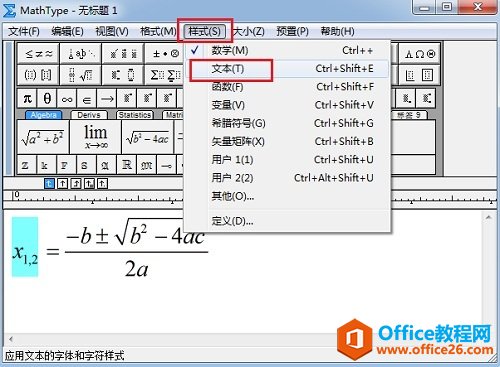The height and width of the screenshot is (367, 500).
Task: Open the spaces and ellipses palette
Action: (81, 53)
